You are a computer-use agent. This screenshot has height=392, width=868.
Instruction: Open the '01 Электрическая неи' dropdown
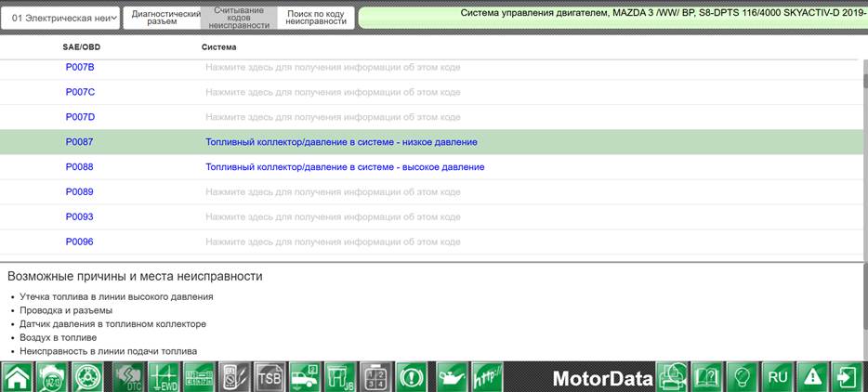(60, 19)
